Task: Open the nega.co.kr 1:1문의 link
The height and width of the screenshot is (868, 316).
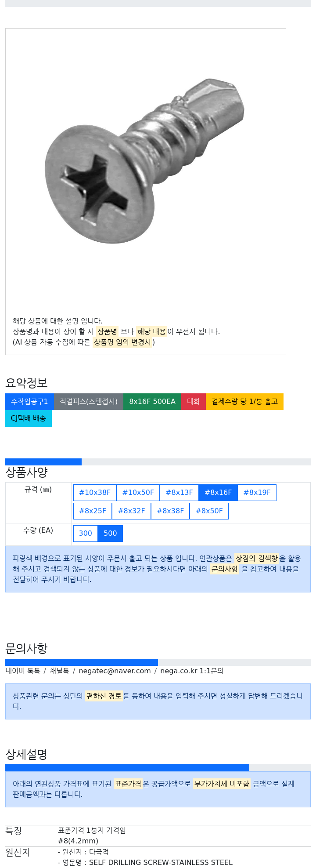Action: 192,671
